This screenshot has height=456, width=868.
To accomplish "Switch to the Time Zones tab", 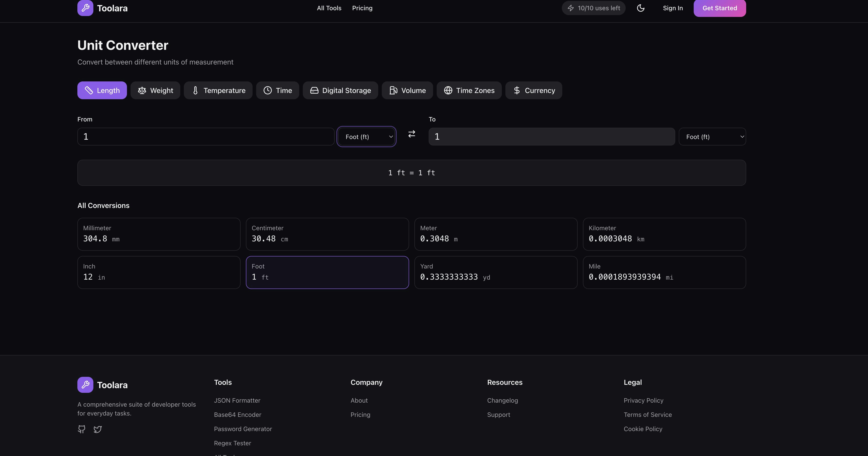I will pos(469,90).
